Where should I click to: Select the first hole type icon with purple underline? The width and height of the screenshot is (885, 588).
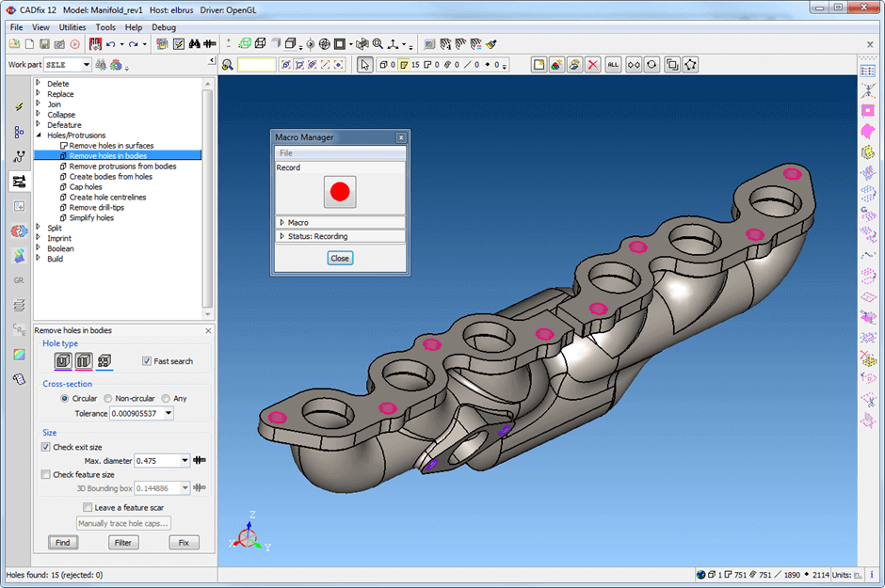click(x=63, y=360)
